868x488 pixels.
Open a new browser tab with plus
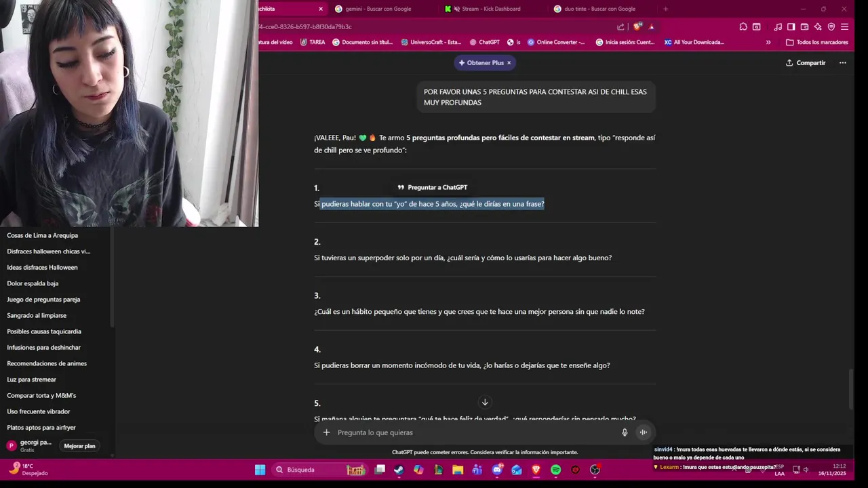click(665, 9)
